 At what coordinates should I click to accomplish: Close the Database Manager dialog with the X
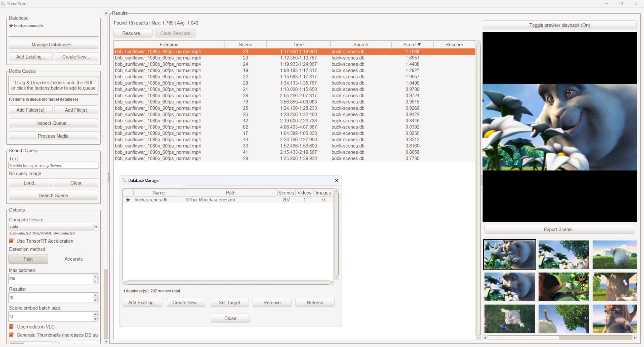point(336,181)
